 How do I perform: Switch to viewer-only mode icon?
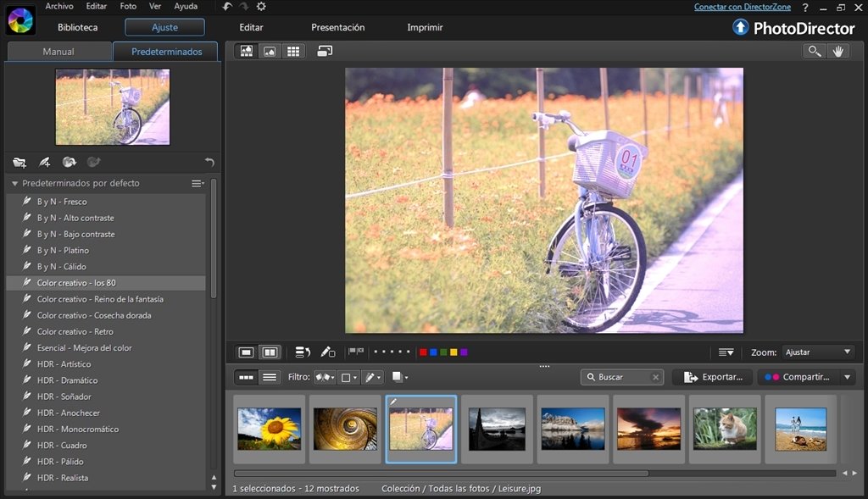(x=270, y=52)
